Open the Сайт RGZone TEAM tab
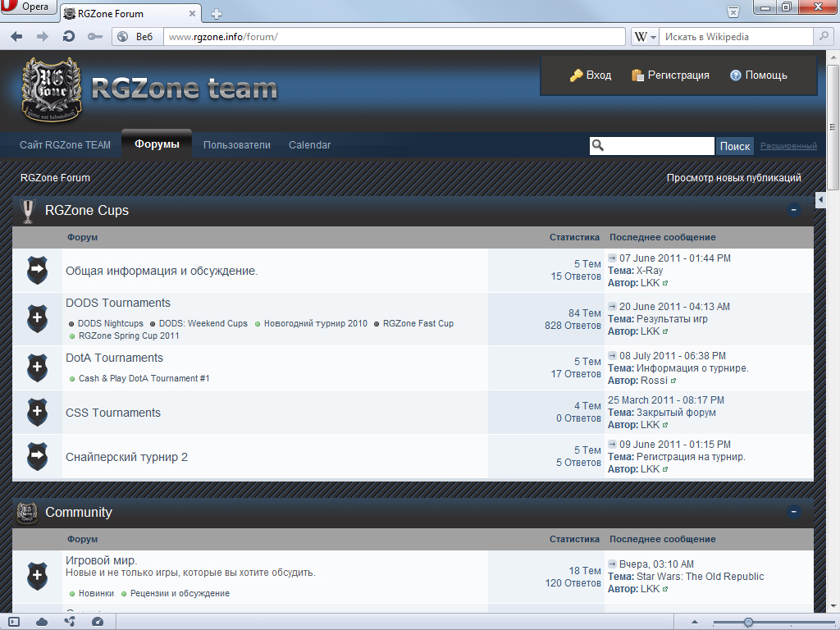 pyautogui.click(x=66, y=144)
